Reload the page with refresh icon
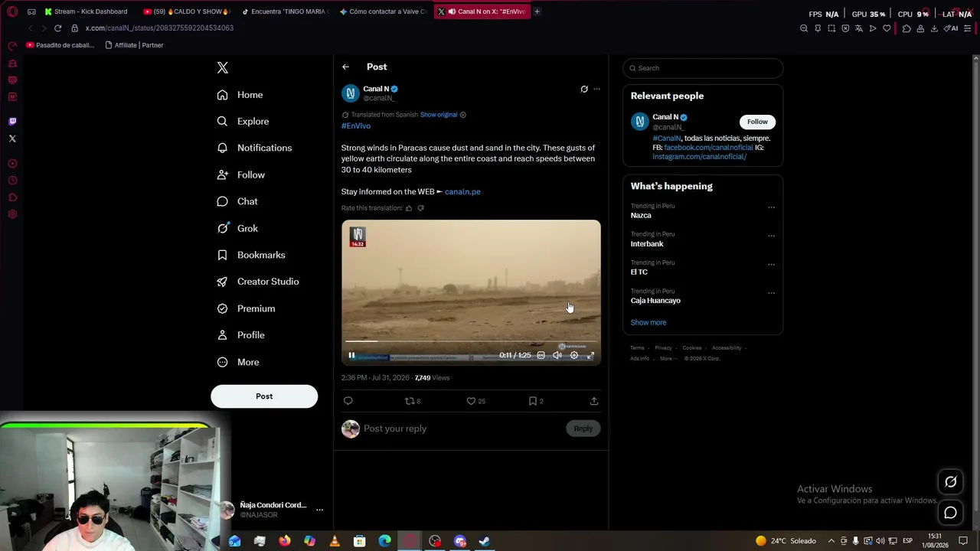This screenshot has height=551, width=980. (57, 28)
